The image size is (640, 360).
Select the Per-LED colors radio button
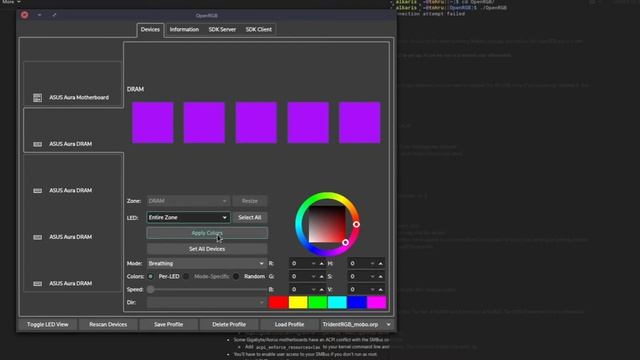(151, 277)
